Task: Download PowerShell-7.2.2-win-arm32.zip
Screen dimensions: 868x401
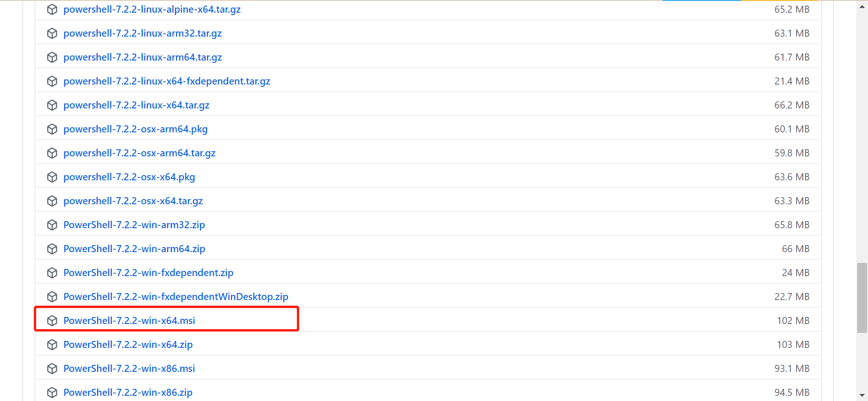Action: (x=134, y=225)
